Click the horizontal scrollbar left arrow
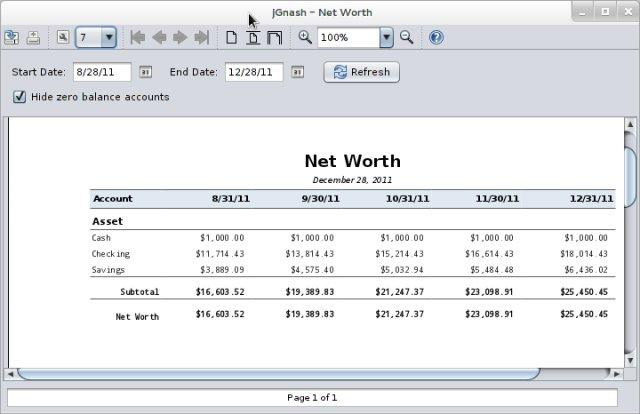 click(x=11, y=374)
